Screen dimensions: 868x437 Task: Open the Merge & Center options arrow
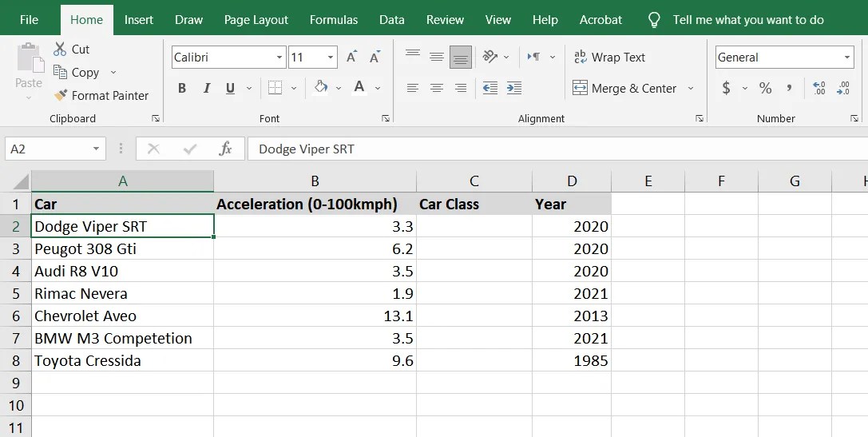pyautogui.click(x=690, y=88)
